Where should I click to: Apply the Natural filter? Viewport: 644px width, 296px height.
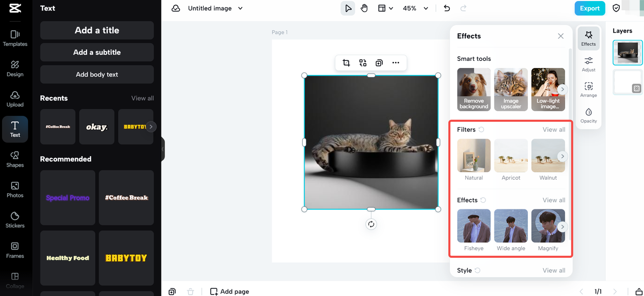[x=474, y=160]
